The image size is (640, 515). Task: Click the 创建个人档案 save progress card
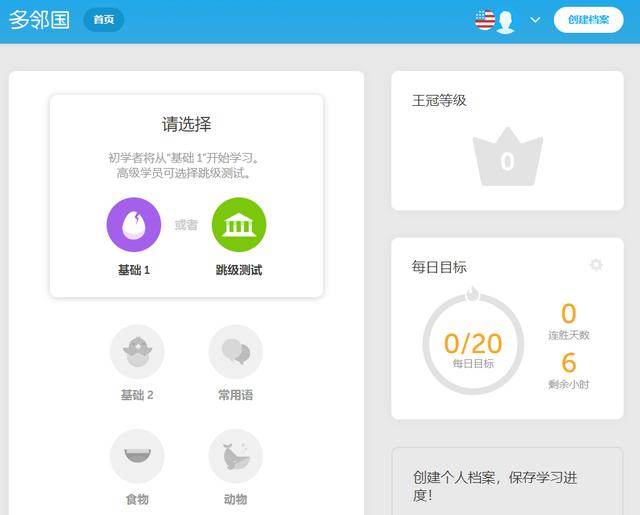coord(507,482)
